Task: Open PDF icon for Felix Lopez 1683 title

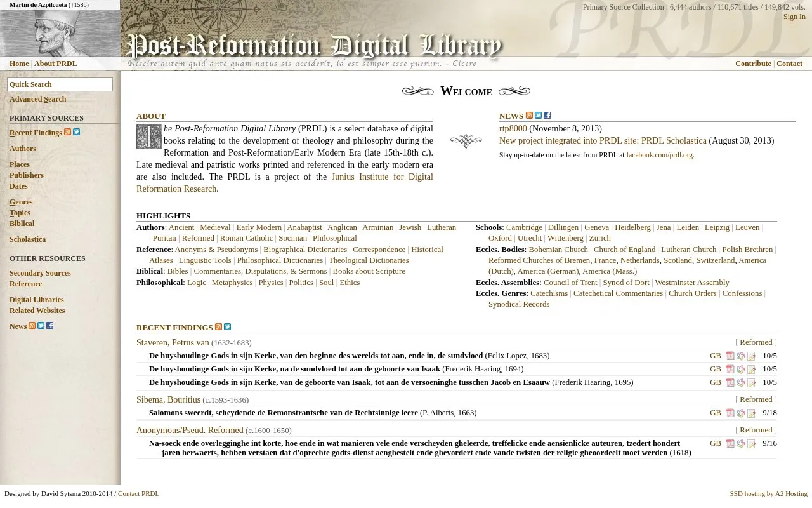Action: pos(730,356)
